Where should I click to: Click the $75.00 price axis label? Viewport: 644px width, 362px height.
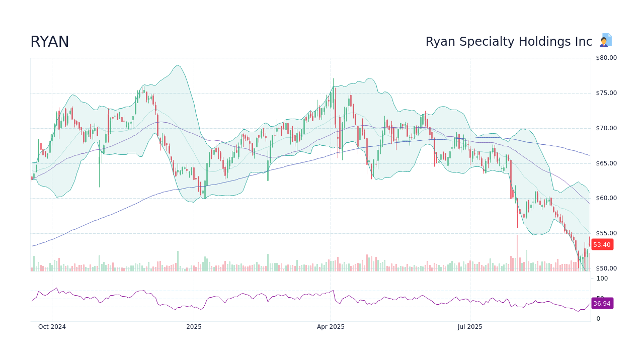[x=606, y=93]
